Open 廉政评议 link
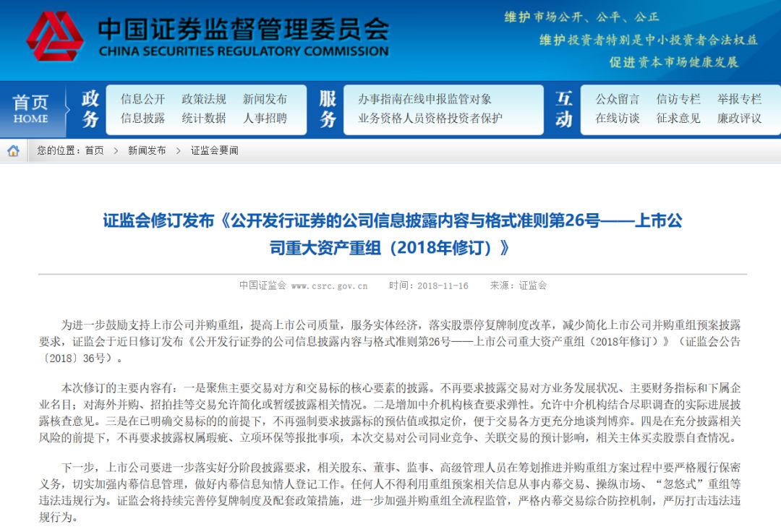Viewport: 781px width, 532px height. 739,118
